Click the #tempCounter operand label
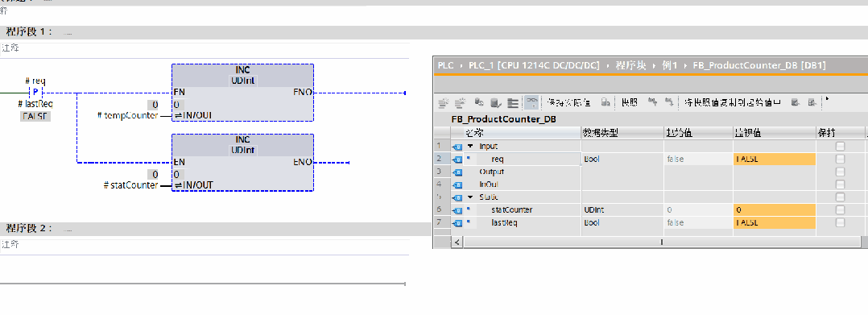The width and height of the screenshot is (868, 315). point(128,115)
